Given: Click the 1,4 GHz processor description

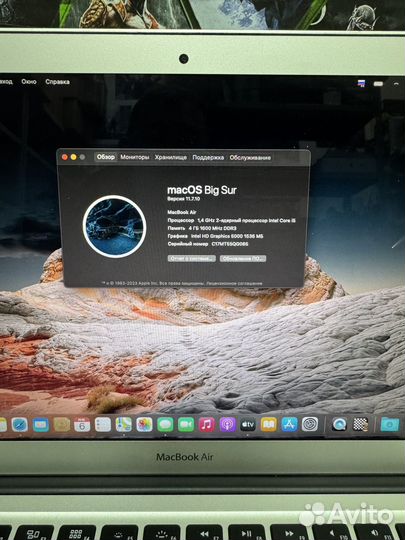Looking at the screenshot, I should pyautogui.click(x=247, y=220).
